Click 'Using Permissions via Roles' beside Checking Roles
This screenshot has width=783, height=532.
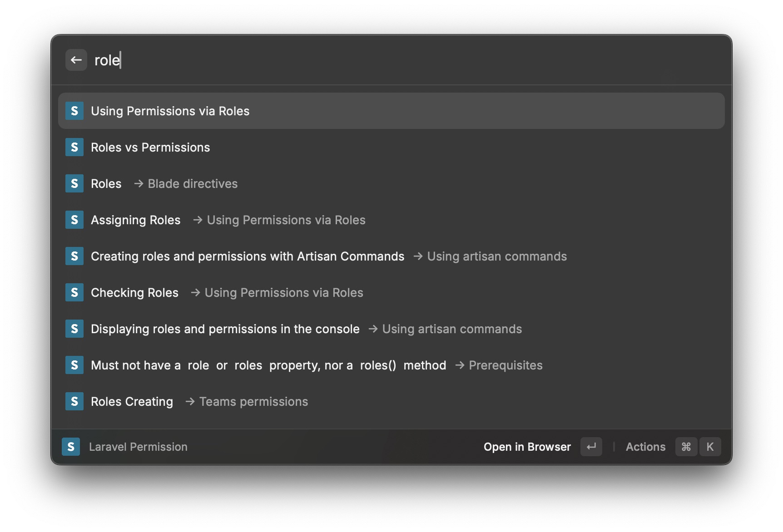[x=284, y=292]
